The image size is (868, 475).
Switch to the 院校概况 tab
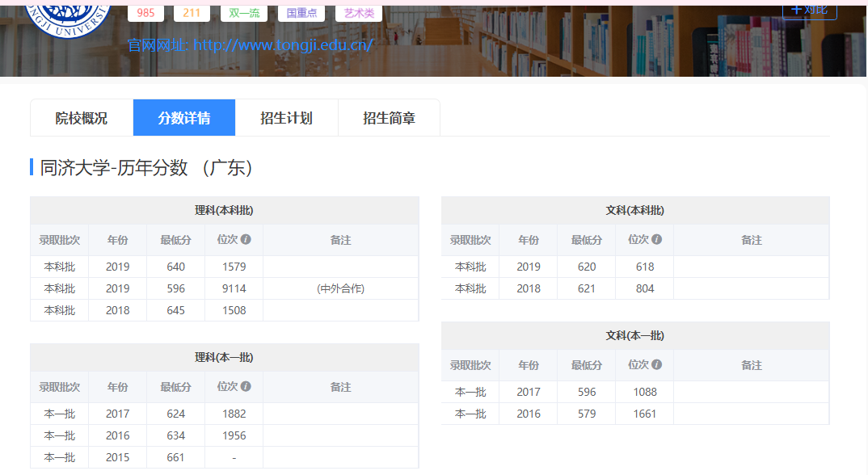click(81, 117)
